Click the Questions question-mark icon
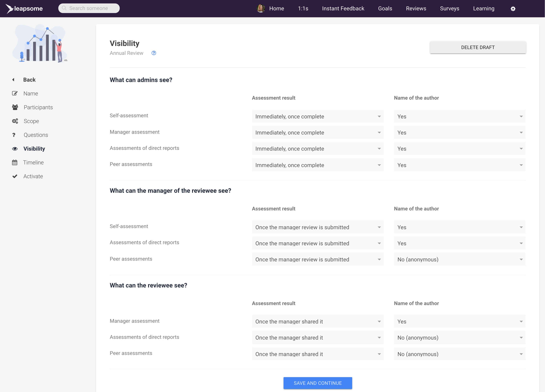This screenshot has width=545, height=392. [14, 135]
